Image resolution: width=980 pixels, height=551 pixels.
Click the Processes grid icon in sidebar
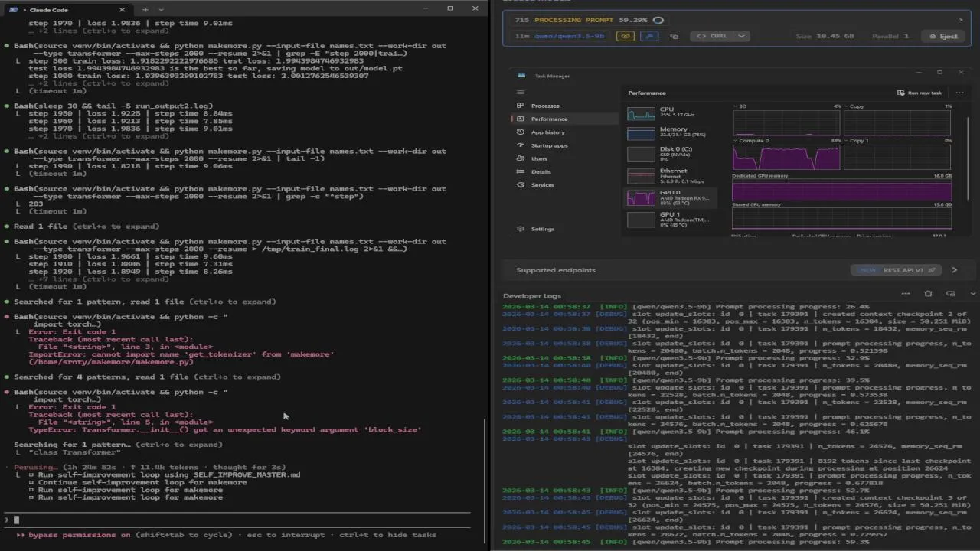point(521,106)
